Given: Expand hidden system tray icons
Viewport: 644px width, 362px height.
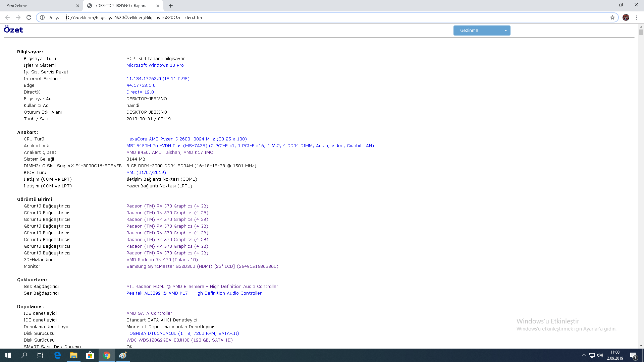Looking at the screenshot, I should pos(584,355).
